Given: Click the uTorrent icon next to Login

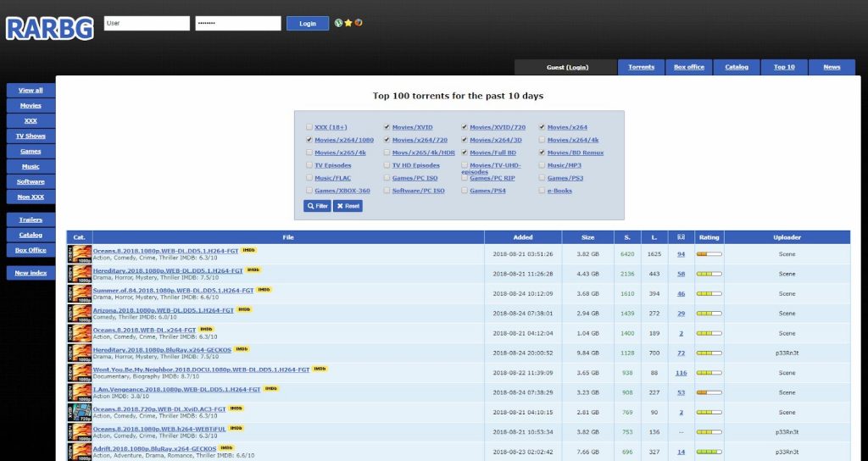Looking at the screenshot, I should 339,23.
